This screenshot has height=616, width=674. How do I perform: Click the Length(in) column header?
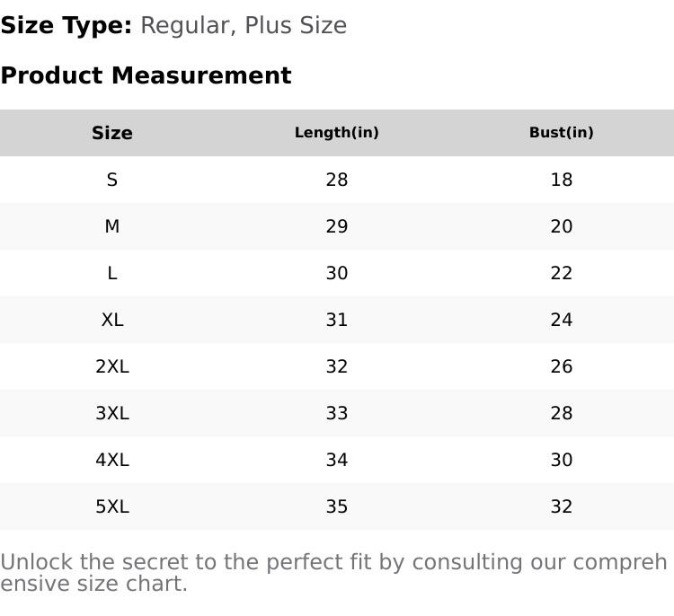[337, 133]
